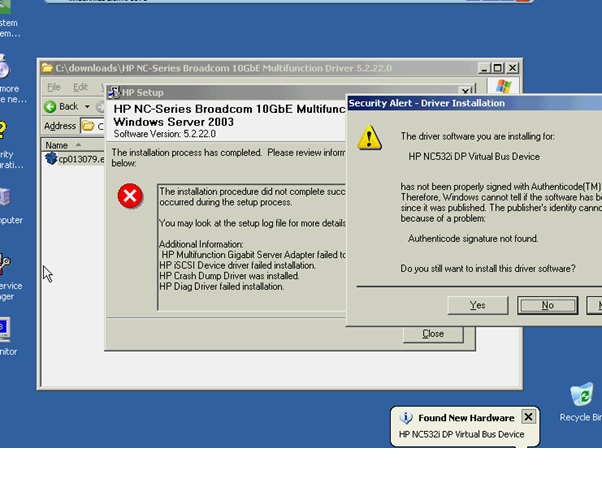Click 'HP Diag Driver failed installation.' text
602x480 pixels.
222,286
